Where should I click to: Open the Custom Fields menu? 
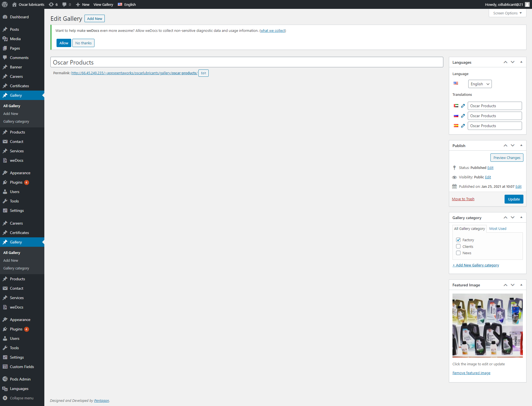pyautogui.click(x=22, y=367)
